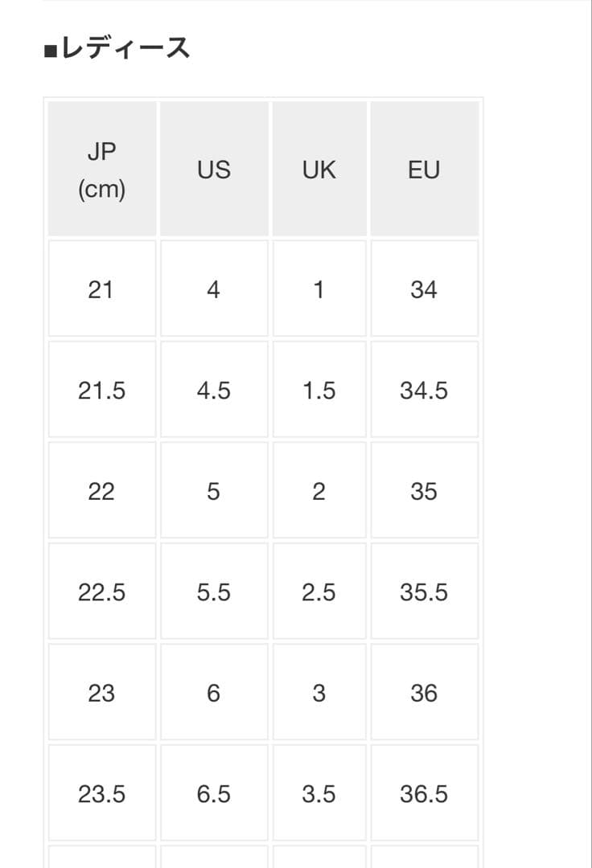The width and height of the screenshot is (592, 868).
Task: Select the EU 35.5 size cell
Action: [424, 592]
